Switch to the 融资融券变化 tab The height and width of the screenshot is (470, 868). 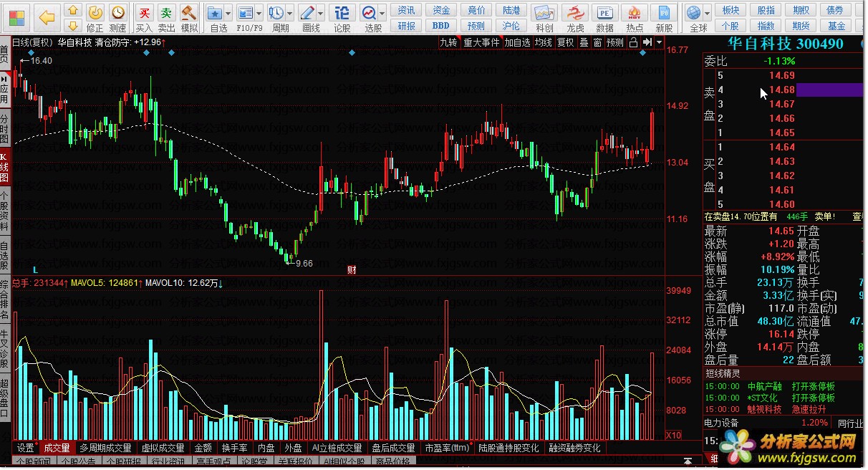coord(575,448)
